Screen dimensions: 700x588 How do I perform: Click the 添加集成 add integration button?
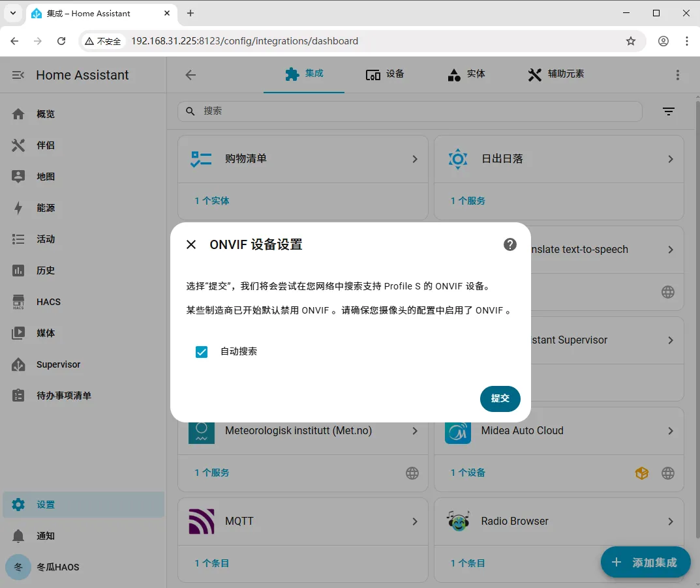[x=646, y=562]
